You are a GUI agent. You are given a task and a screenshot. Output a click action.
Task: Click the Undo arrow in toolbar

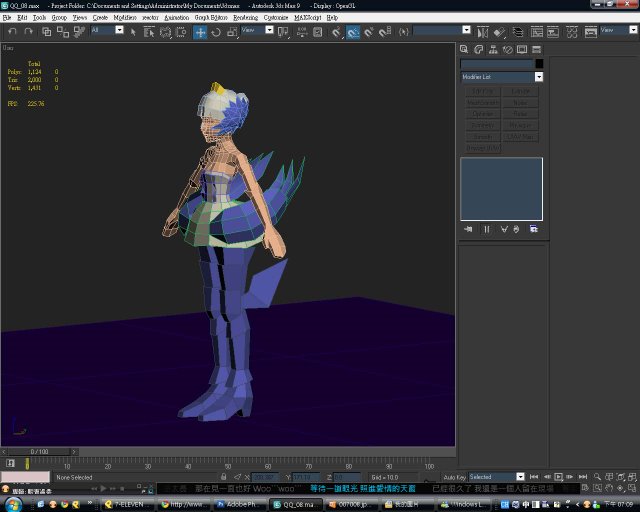[x=10, y=31]
